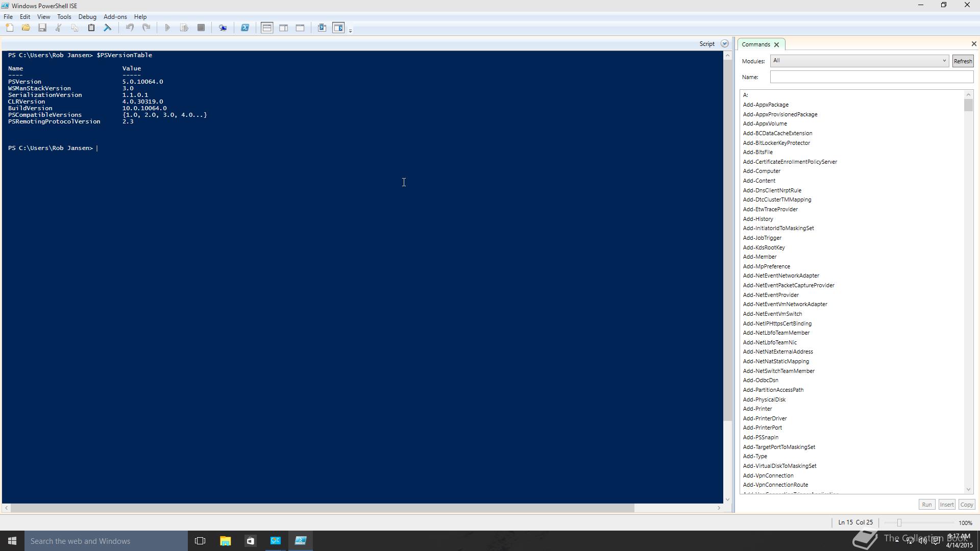The width and height of the screenshot is (980, 551).
Task: Click the Refresh button
Action: (963, 61)
